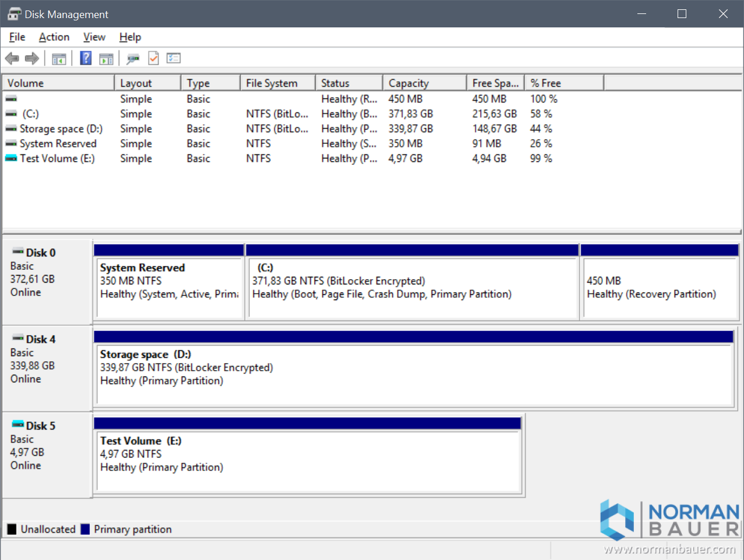This screenshot has width=744, height=560.
Task: Click the Show/Hide Console Tree icon
Action: (59, 58)
